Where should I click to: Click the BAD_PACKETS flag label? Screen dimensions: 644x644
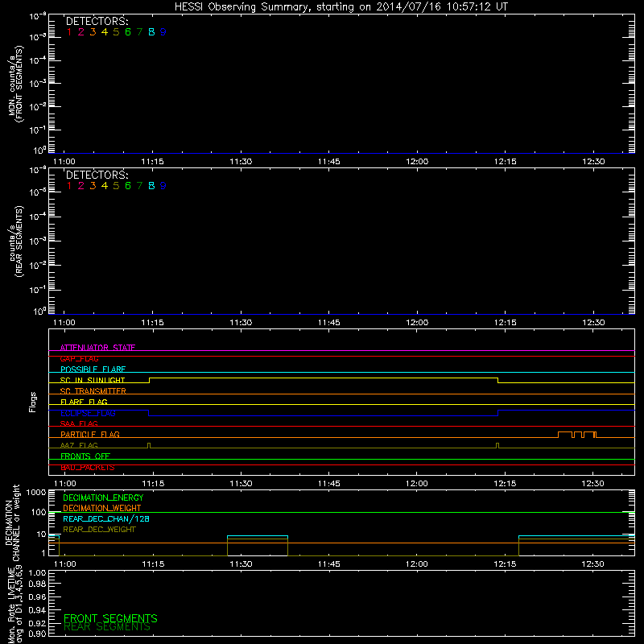pos(88,467)
